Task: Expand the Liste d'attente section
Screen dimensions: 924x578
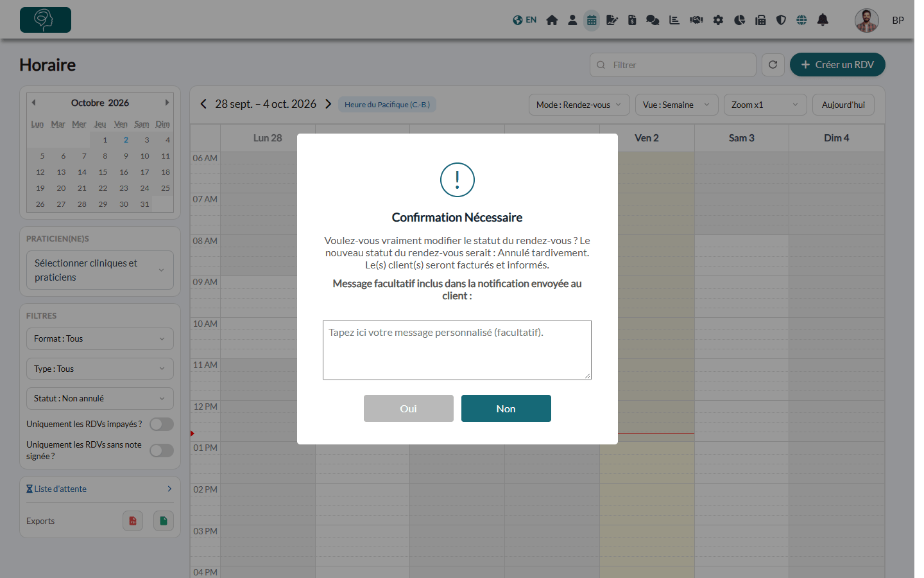Action: 100,489
